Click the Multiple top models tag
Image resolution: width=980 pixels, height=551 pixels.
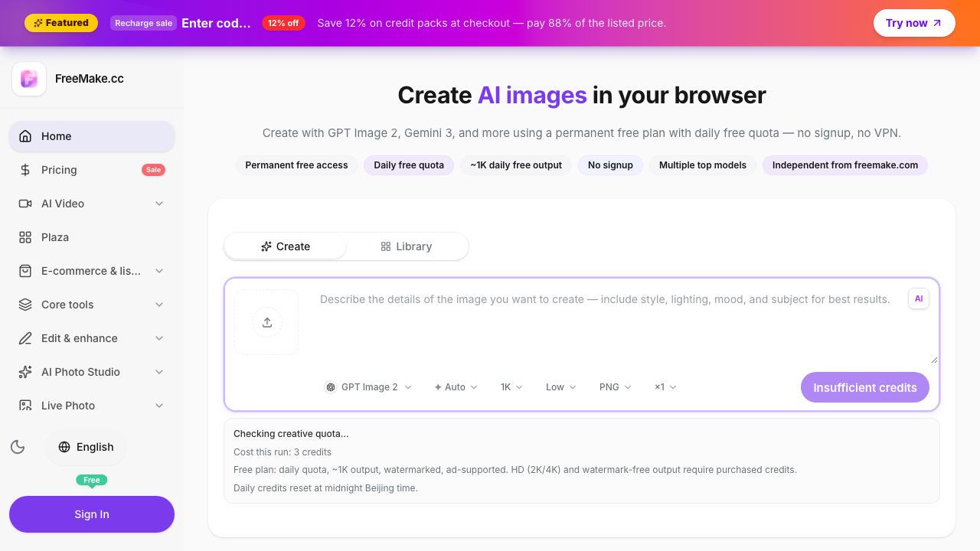pyautogui.click(x=703, y=165)
